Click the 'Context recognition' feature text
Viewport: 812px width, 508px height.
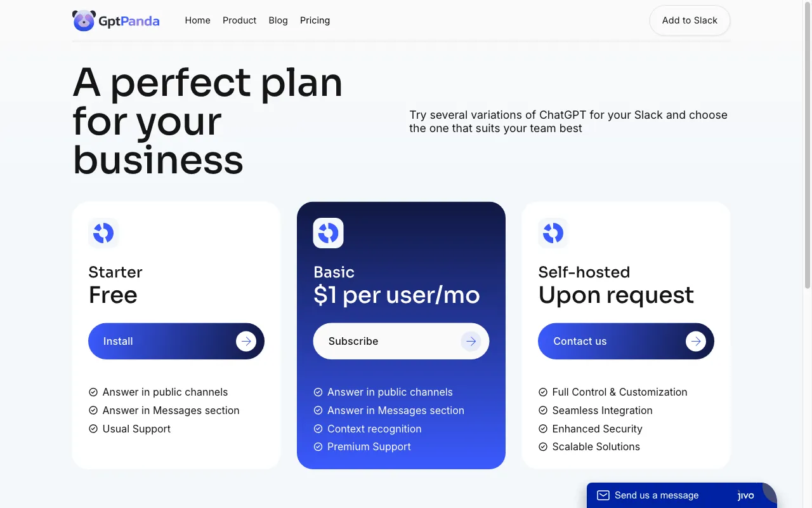[x=374, y=429]
